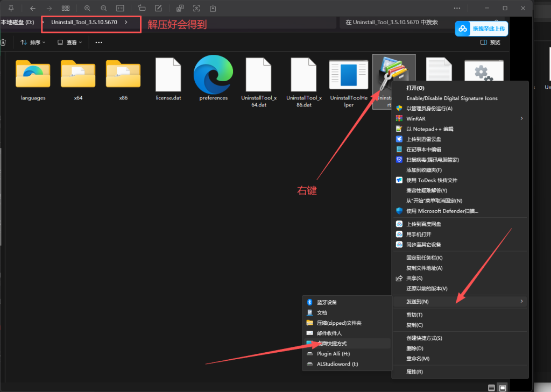
Task: Open the 排序 sort dropdown
Action: (33, 42)
